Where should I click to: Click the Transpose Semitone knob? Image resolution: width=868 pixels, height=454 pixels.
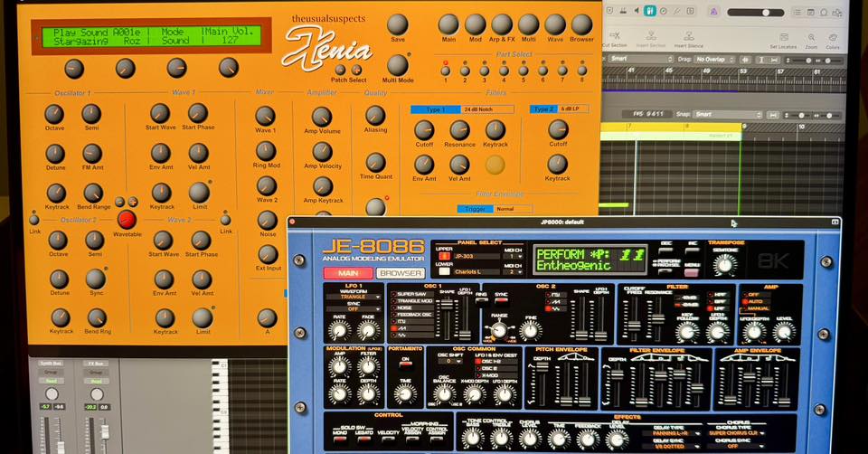pos(724,265)
